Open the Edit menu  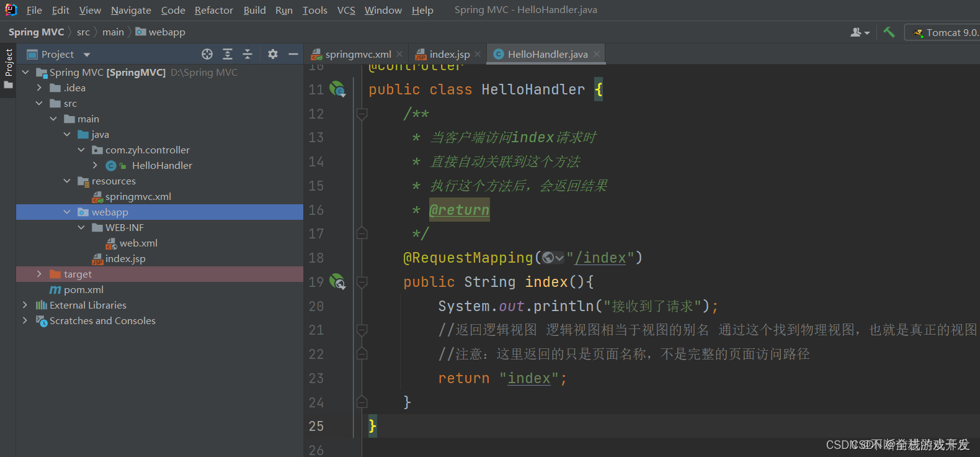tap(60, 11)
